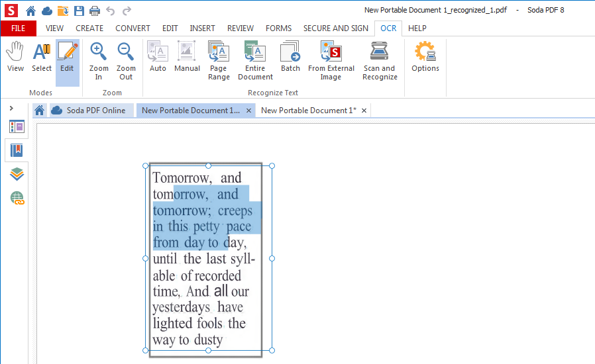Click the top-center text box handle

click(208, 165)
